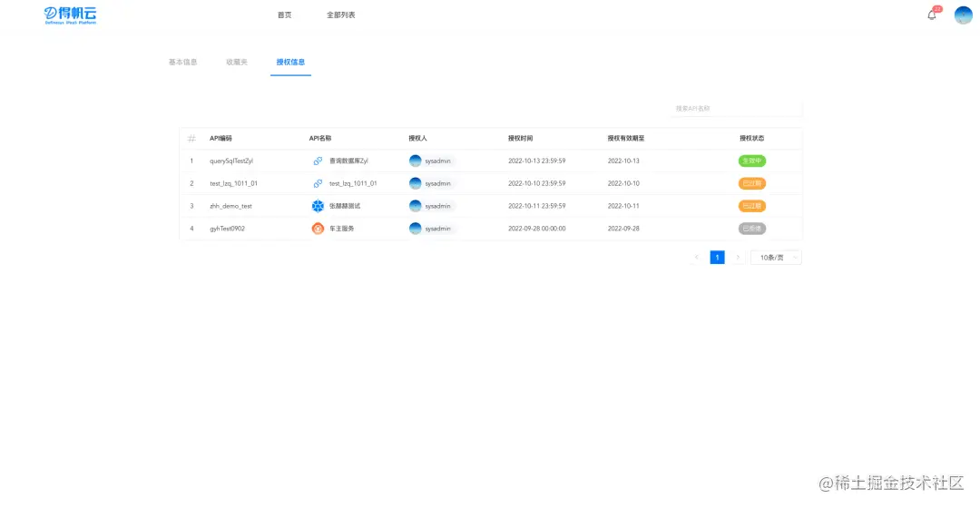Click 2022-10-10 23:59:59 authorization time
Image resolution: width=980 pixels, height=508 pixels.
click(x=537, y=183)
